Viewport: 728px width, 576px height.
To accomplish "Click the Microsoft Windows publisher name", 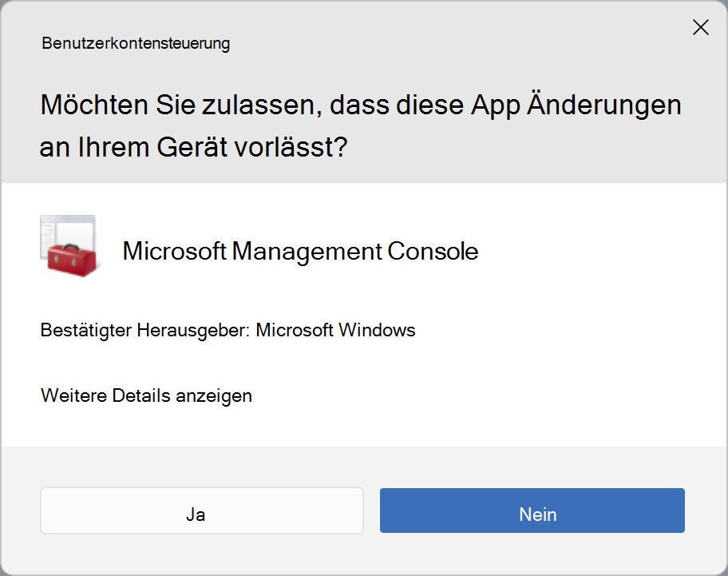I will point(335,330).
